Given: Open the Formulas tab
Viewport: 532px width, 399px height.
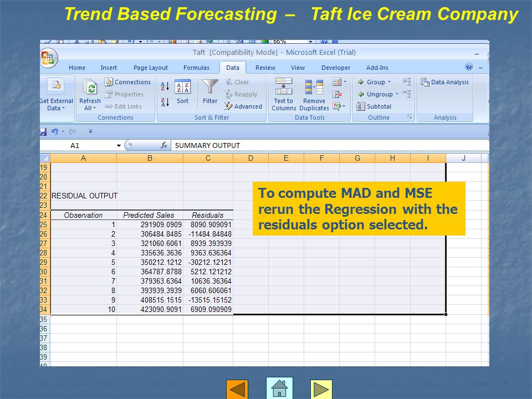Looking at the screenshot, I should (196, 68).
